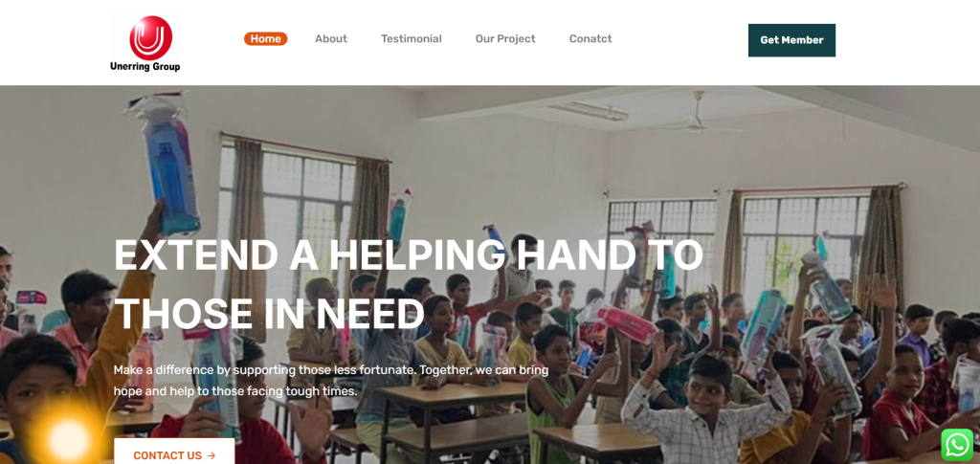Select the Home menu item
Viewport: 980px width, 464px height.
coord(266,38)
